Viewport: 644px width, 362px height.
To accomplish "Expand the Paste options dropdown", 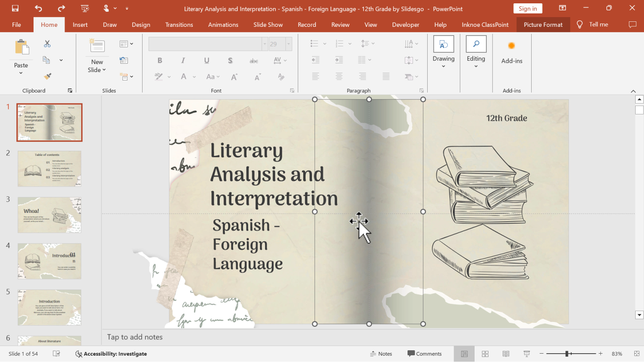I will coord(21,72).
